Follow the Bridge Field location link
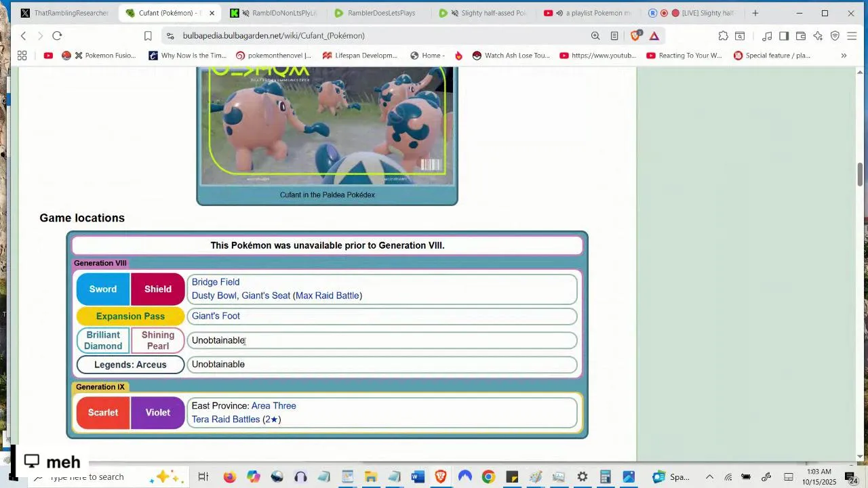 [x=216, y=282]
